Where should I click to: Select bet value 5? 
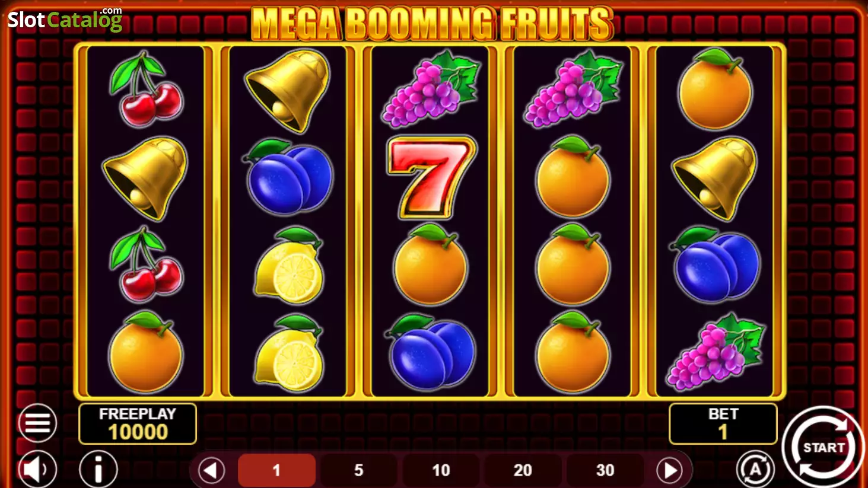(x=358, y=470)
